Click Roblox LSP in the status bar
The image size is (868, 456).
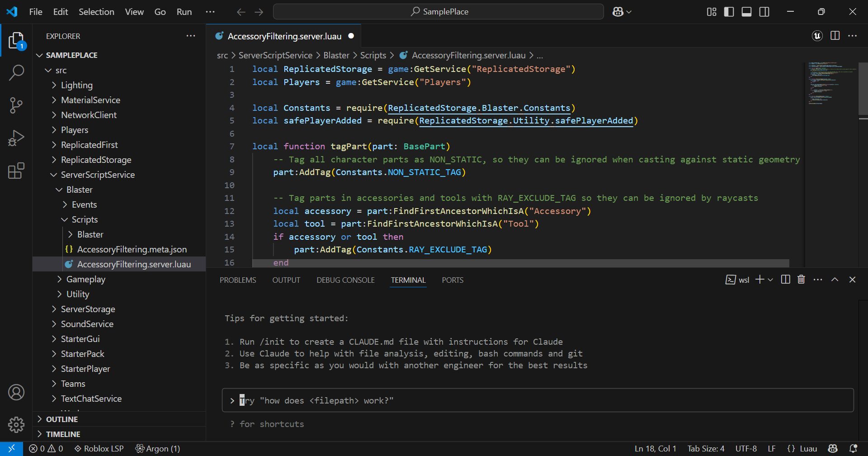[99, 448]
